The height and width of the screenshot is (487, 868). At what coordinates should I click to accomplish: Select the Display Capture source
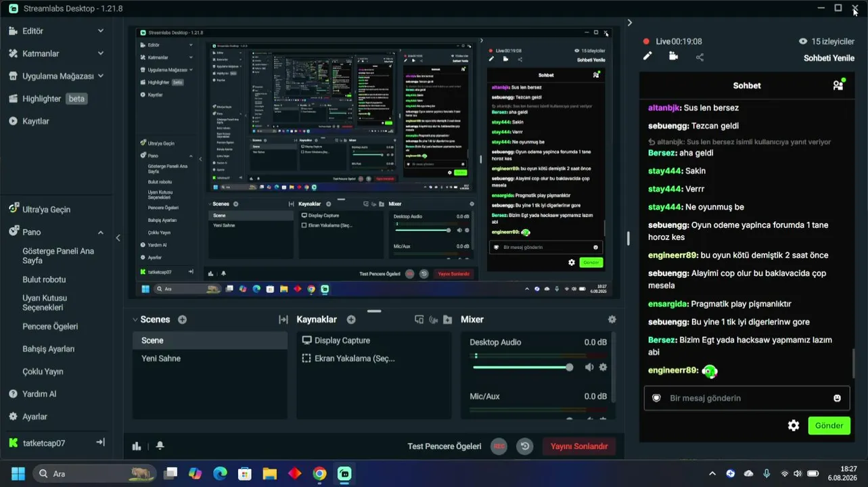(374, 340)
